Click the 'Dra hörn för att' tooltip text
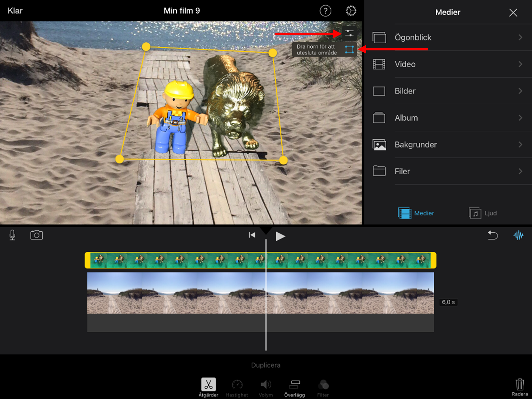Viewport: 532px width, 399px height. click(316, 47)
